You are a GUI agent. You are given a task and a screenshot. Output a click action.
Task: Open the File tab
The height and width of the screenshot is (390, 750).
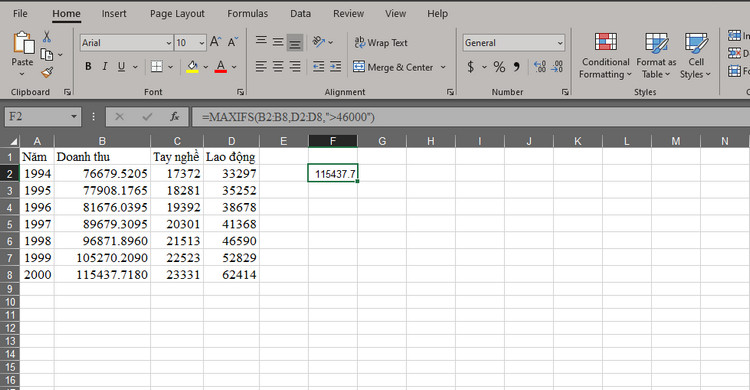click(x=20, y=13)
